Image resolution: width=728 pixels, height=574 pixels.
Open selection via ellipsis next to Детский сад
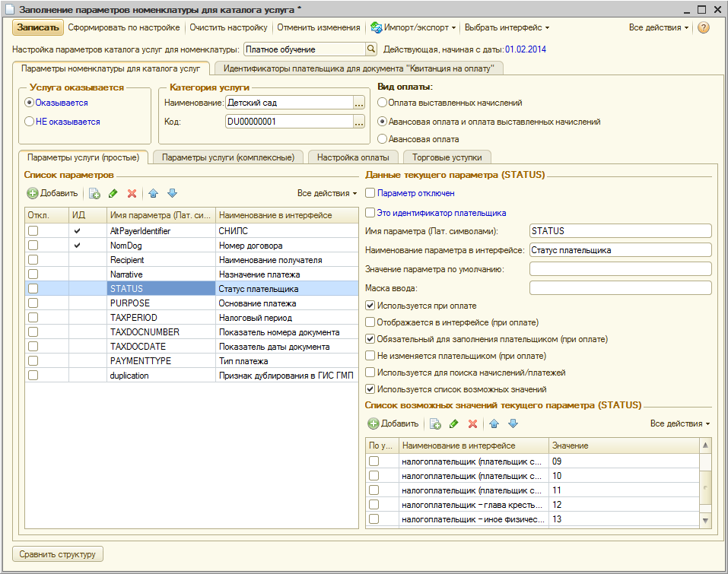point(359,103)
